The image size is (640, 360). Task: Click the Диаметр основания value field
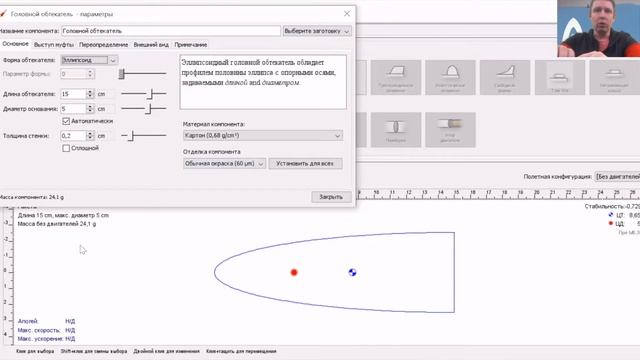click(x=73, y=109)
